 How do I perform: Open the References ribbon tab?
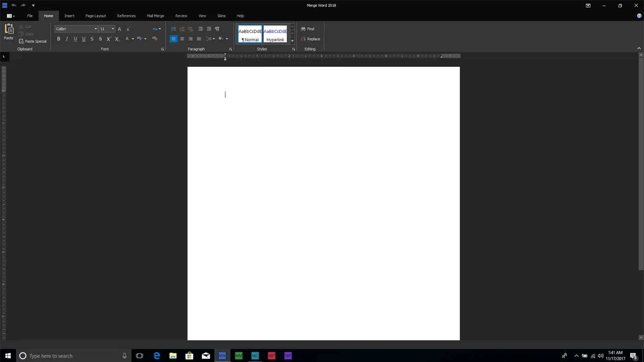point(126,15)
